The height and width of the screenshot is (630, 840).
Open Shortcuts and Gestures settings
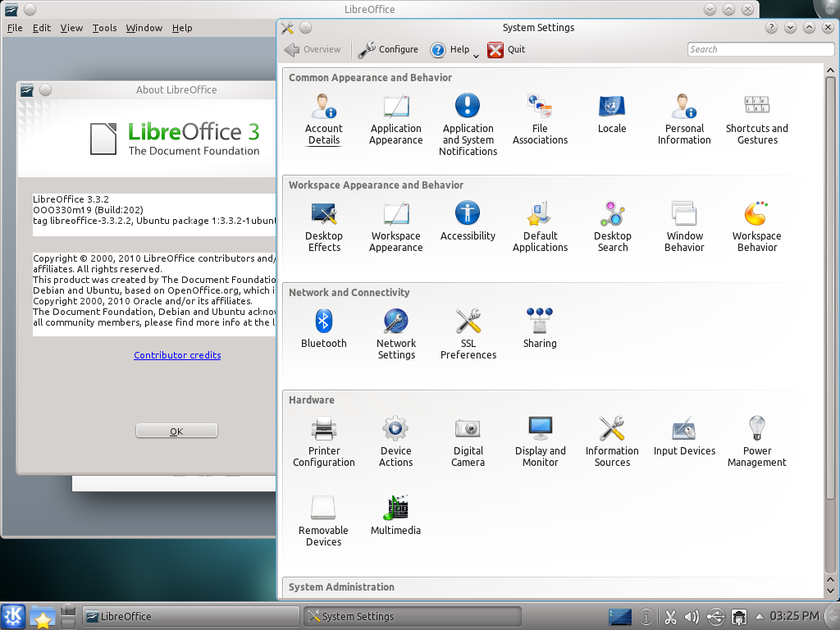[756, 119]
